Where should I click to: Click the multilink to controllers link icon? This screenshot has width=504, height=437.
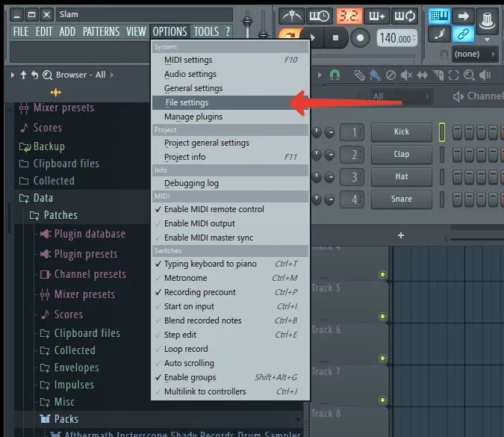(463, 34)
